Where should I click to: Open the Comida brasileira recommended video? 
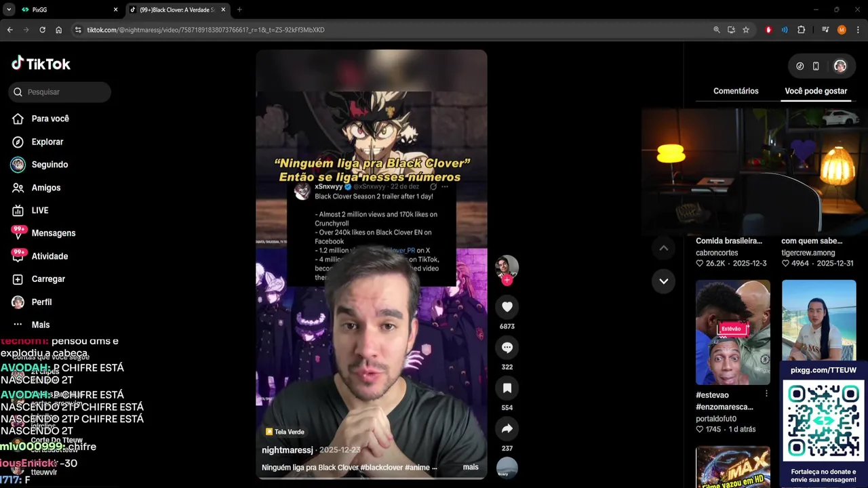[x=729, y=241]
